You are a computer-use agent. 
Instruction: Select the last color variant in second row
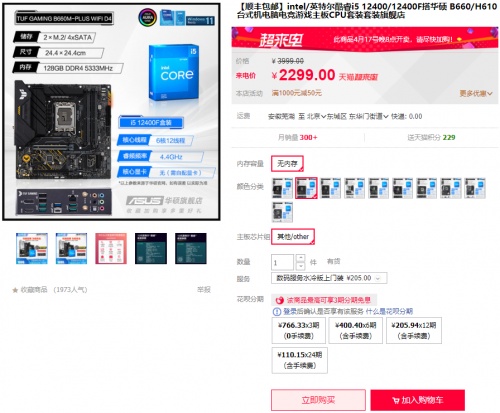pos(283,212)
